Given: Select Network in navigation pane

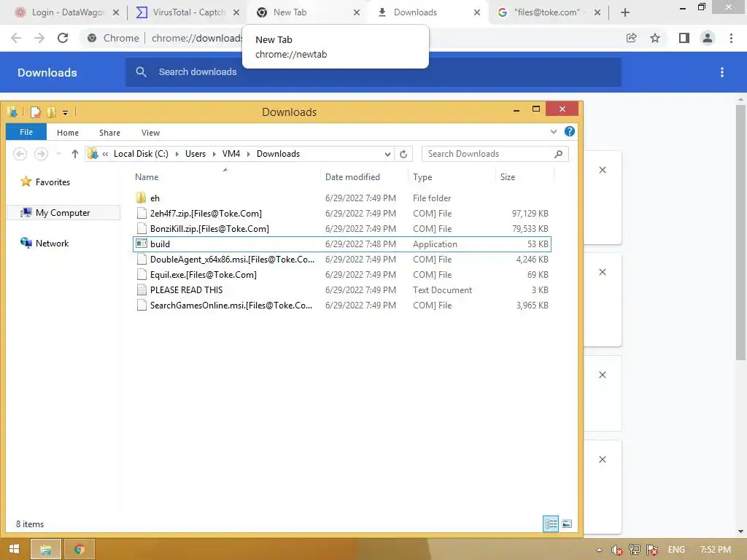Looking at the screenshot, I should coord(44,244).
